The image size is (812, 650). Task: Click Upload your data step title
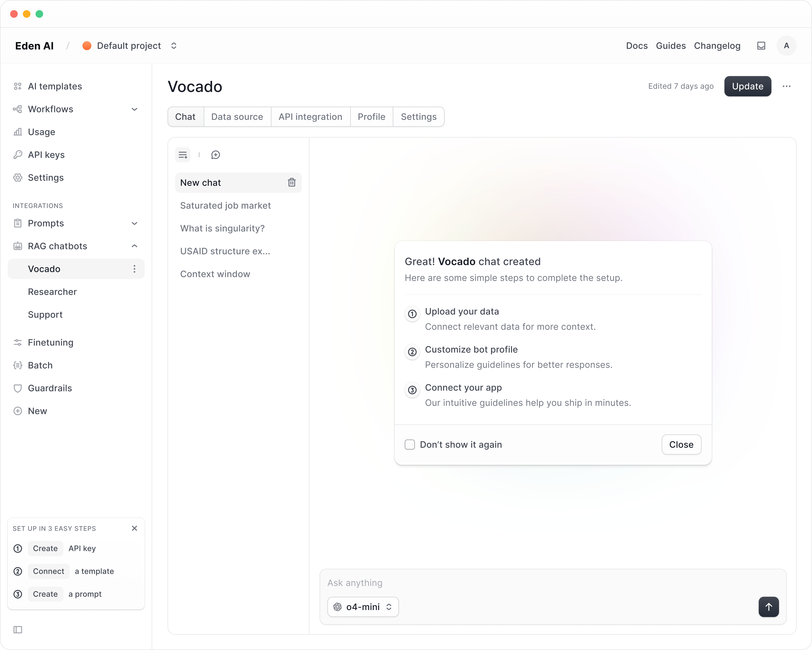click(x=462, y=311)
